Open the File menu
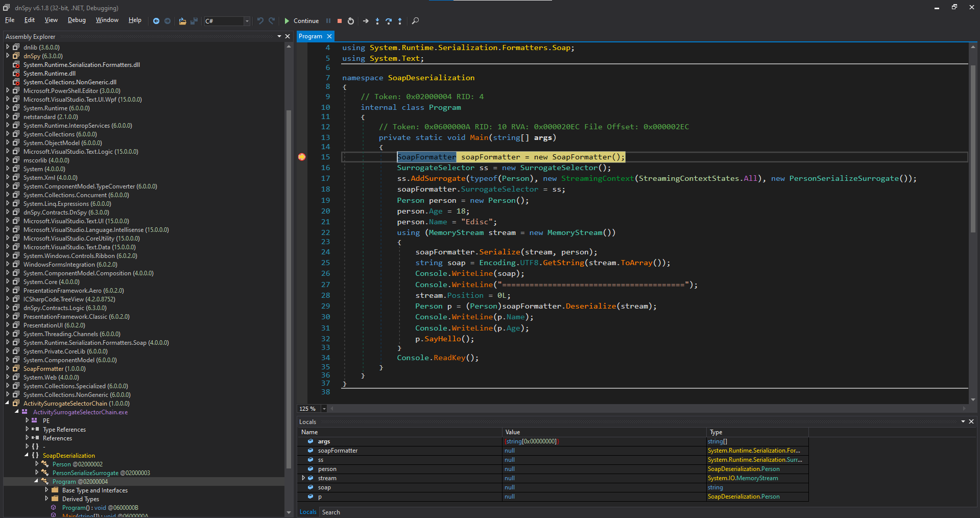Viewport: 980px width, 518px height. [x=10, y=20]
